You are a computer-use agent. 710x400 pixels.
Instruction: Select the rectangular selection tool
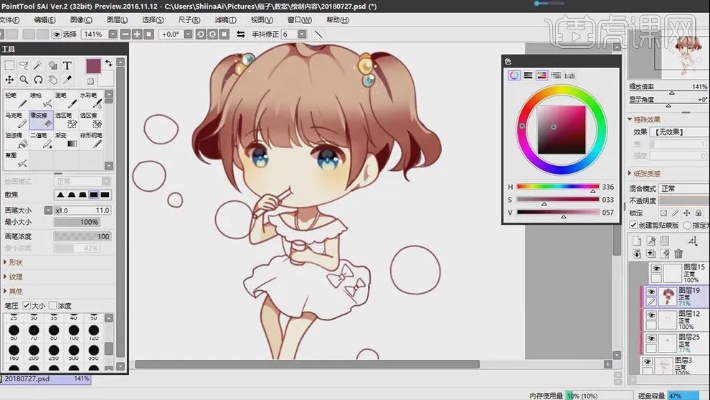point(9,66)
